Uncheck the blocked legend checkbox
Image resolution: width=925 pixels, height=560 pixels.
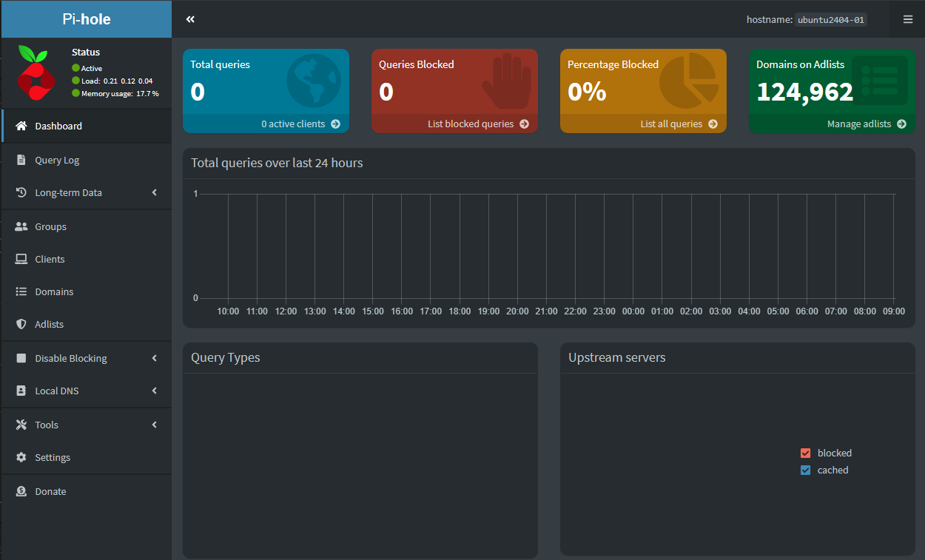806,453
